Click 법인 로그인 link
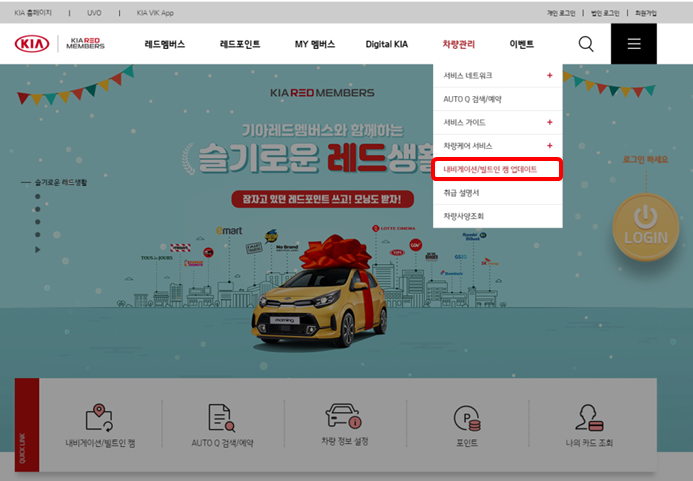 click(x=605, y=13)
